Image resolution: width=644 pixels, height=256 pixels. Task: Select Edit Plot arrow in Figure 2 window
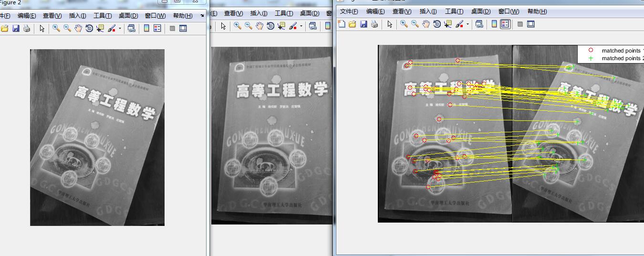42,29
